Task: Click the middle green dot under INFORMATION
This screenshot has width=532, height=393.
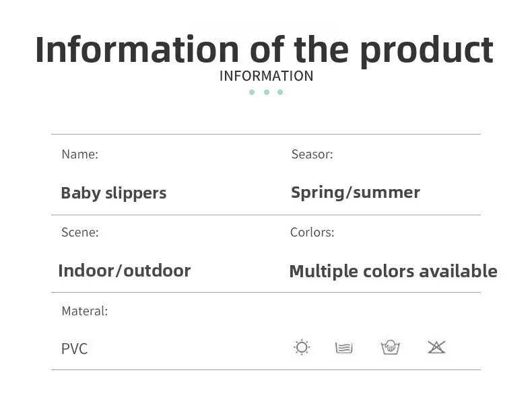Action: click(267, 92)
